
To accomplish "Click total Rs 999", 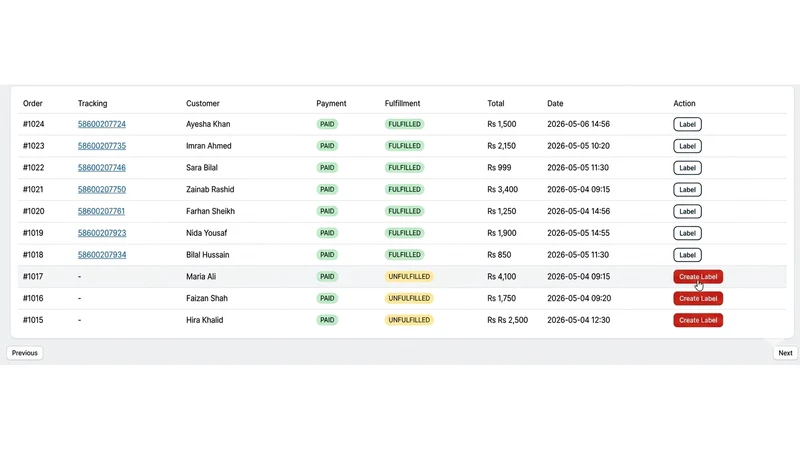I will (499, 167).
